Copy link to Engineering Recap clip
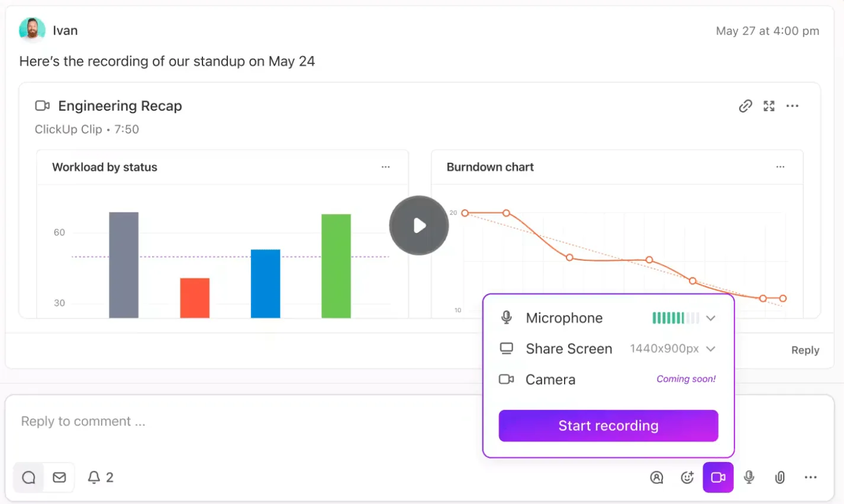This screenshot has width=844, height=504. click(745, 106)
